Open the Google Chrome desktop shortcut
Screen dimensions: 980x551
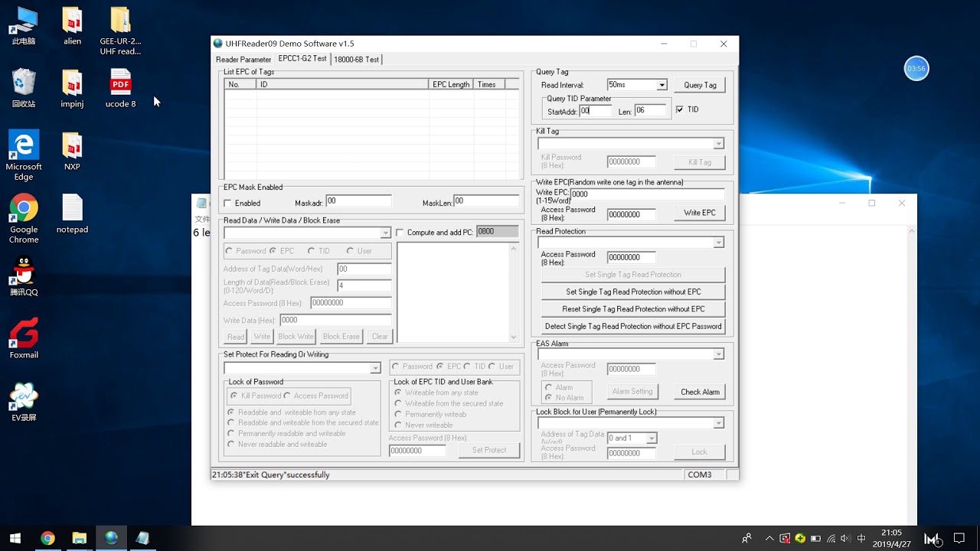(x=24, y=218)
